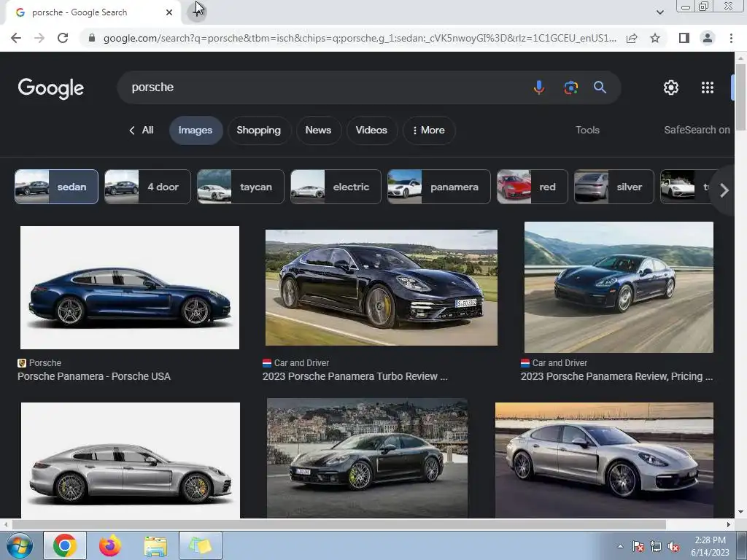Click the volume speaker tray icon
The height and width of the screenshot is (560, 747).
673,547
